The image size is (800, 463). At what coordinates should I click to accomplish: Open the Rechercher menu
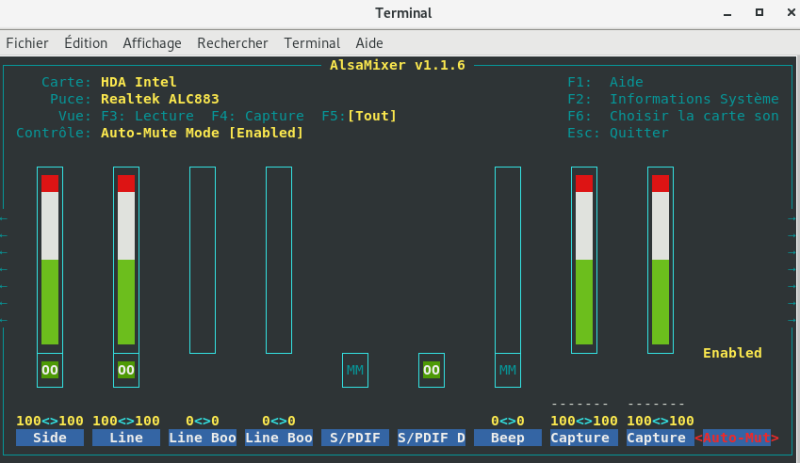tap(233, 43)
